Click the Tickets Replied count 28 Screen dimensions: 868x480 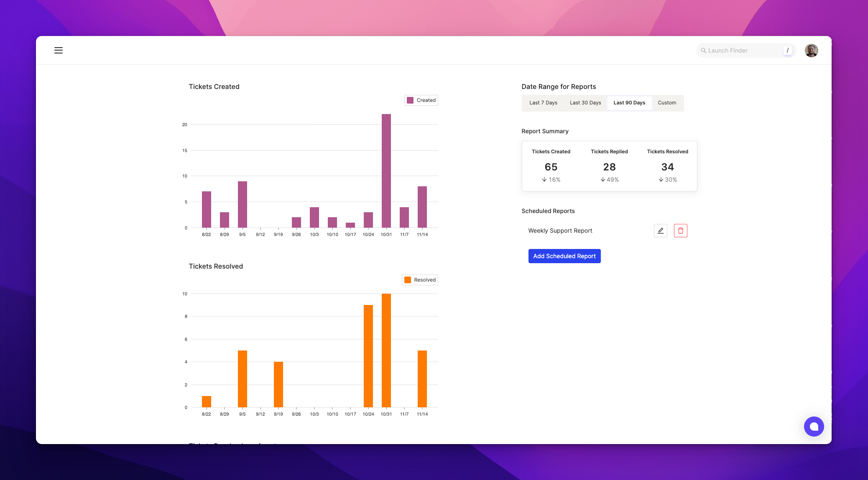coord(609,167)
